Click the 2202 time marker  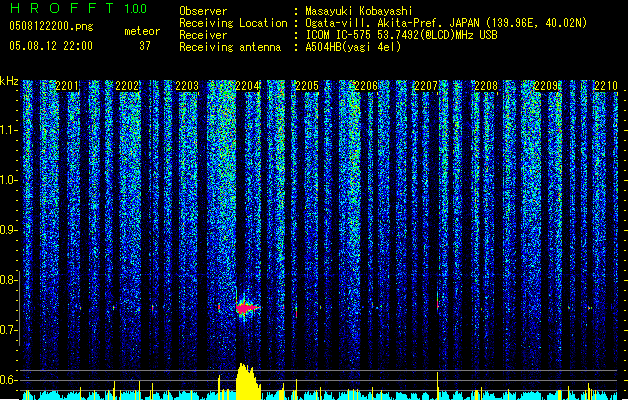pos(127,86)
